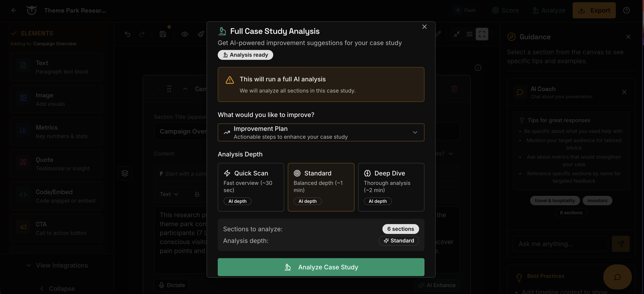Select the Deep Dive analysis depth
The height and width of the screenshot is (294, 644).
coord(391,187)
